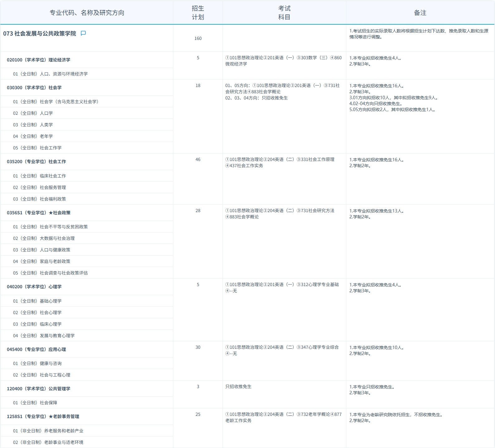The width and height of the screenshot is (495, 448).
Task: Open major 030300 社会学
Action: [x=34, y=88]
